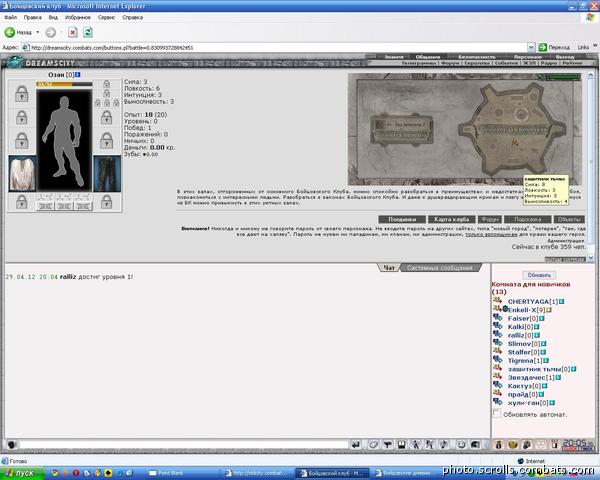This screenshot has height=480, width=600.
Task: Click the money bag icon near the clock
Action: (x=499, y=444)
